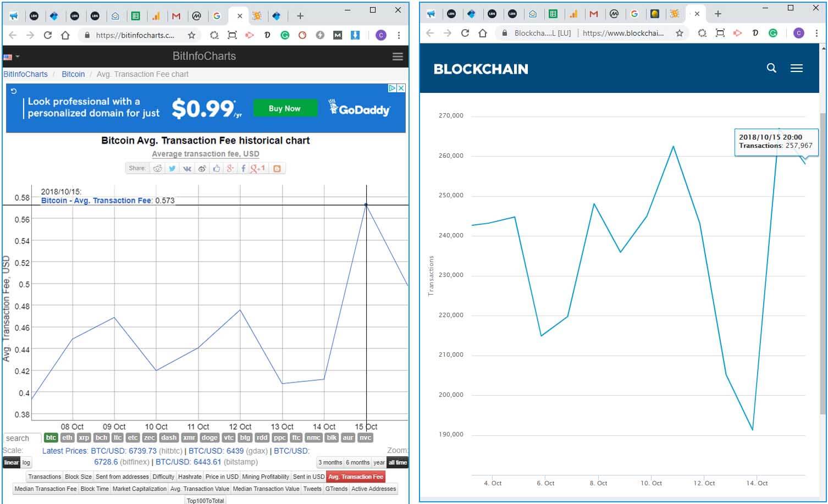Screen dimensions: 828x504
Task: Click BitInfoCharts header title
Action: [204, 56]
